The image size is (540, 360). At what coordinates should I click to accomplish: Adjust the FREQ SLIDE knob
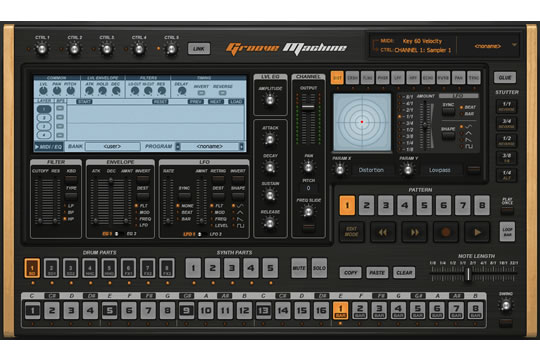coord(308,212)
